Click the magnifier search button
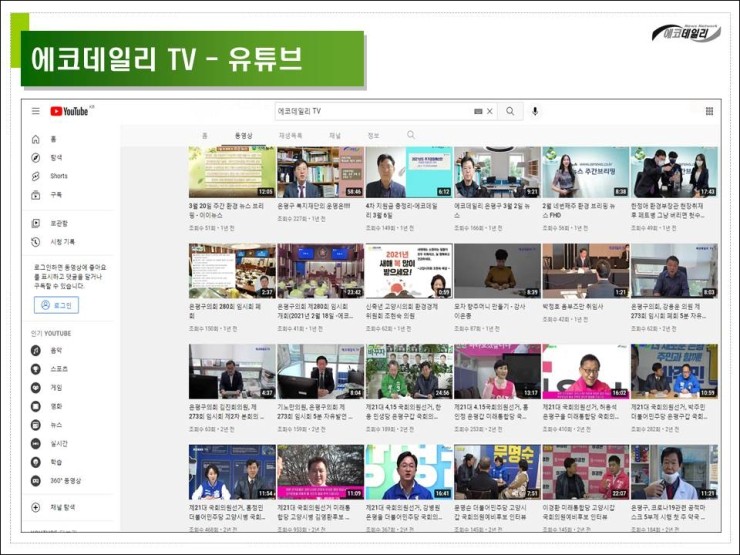This screenshot has height=555, width=740. click(510, 111)
